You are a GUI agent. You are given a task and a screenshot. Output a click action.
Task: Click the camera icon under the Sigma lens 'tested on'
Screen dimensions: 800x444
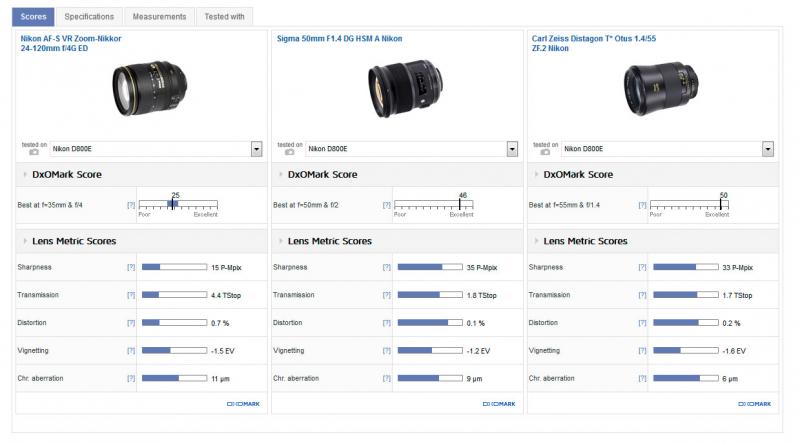point(289,152)
